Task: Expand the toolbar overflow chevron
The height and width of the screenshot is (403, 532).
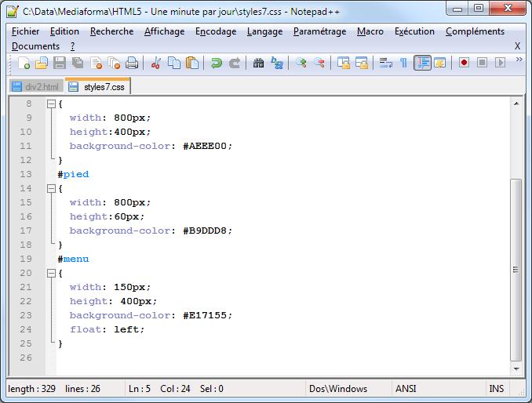Action: [518, 63]
